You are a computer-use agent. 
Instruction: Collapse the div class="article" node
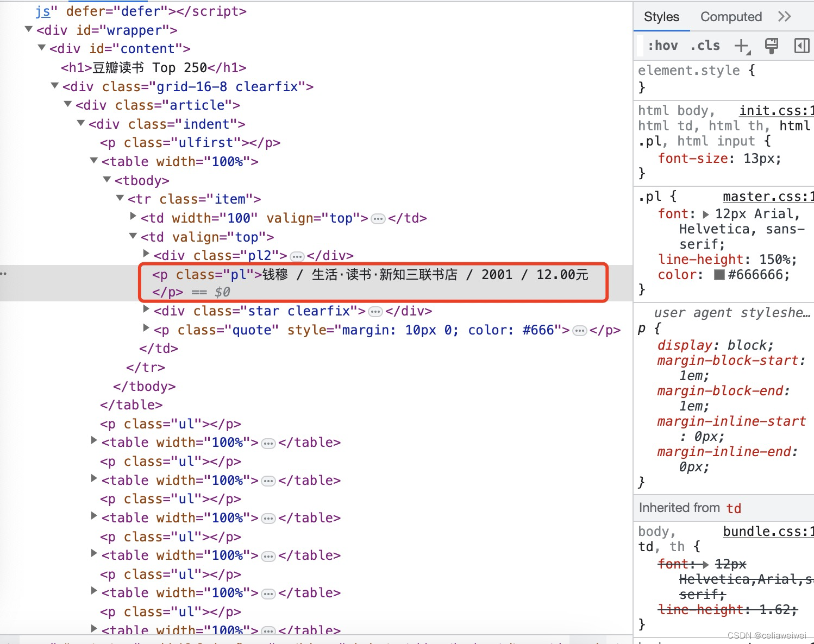[68, 104]
